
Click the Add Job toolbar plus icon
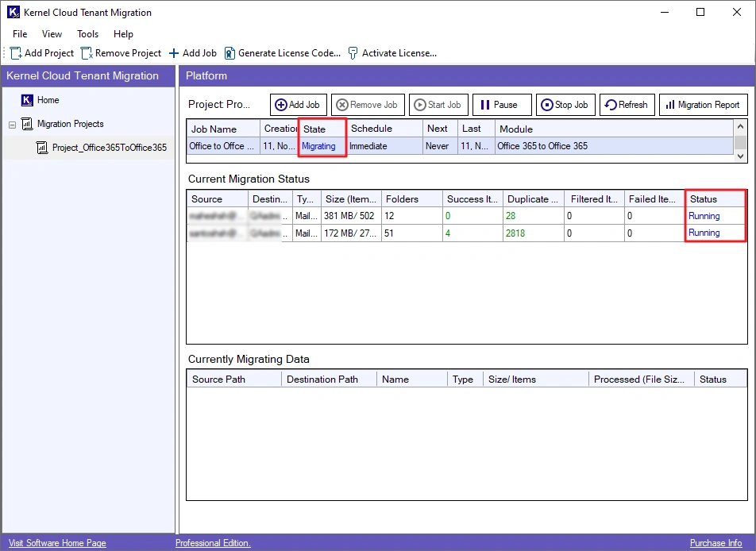pos(174,53)
